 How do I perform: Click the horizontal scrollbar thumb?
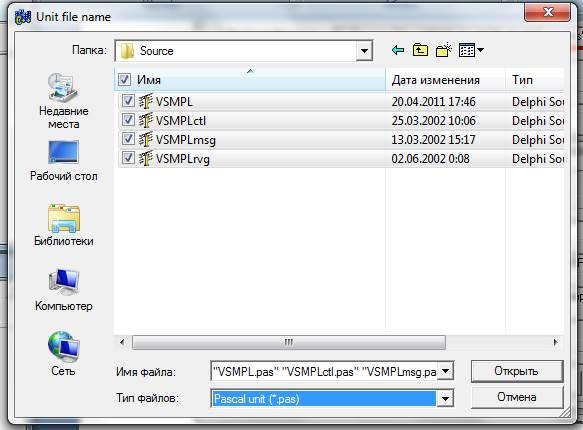point(289,342)
